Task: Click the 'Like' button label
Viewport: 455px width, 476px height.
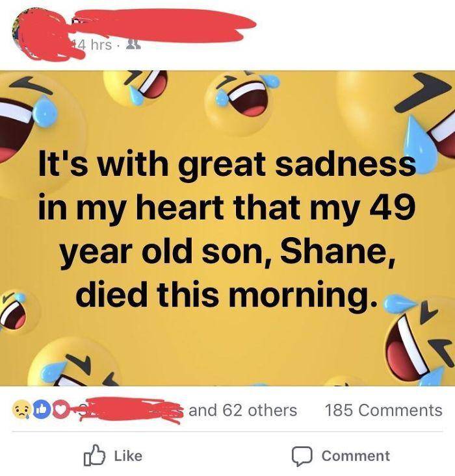Action: pyautogui.click(x=128, y=456)
